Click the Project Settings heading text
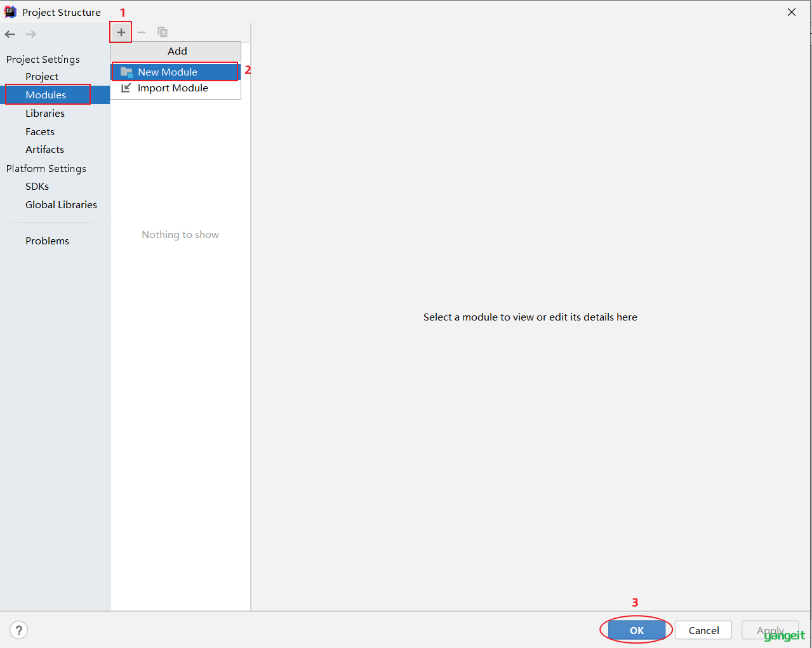The image size is (812, 648). coord(43,59)
